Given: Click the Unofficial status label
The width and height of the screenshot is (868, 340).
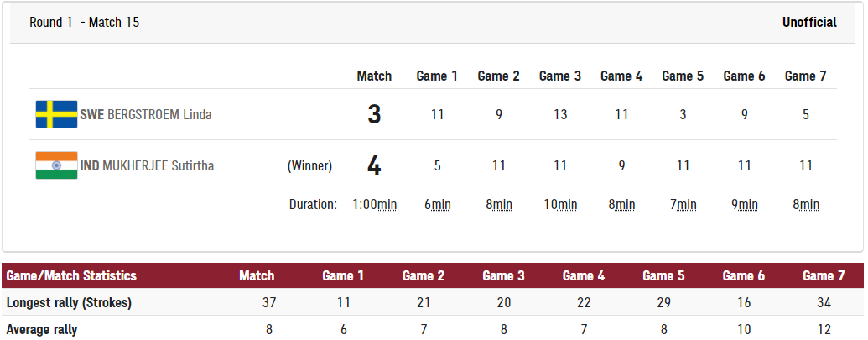Looking at the screenshot, I should 809,22.
